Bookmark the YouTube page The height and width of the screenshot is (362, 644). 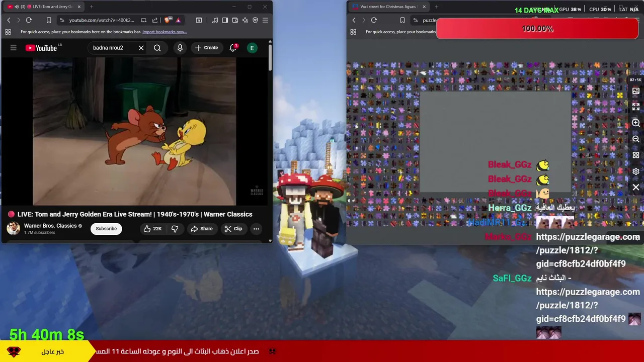(x=49, y=20)
